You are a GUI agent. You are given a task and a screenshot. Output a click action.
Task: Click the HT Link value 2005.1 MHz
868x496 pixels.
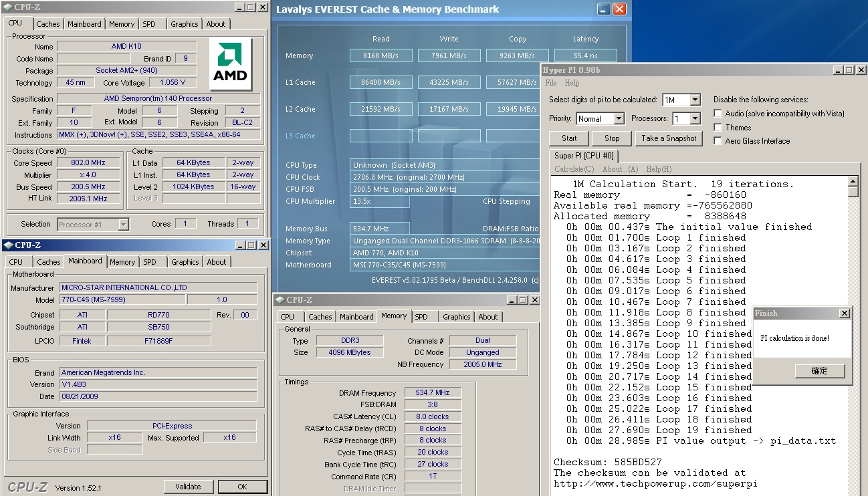pyautogui.click(x=88, y=199)
